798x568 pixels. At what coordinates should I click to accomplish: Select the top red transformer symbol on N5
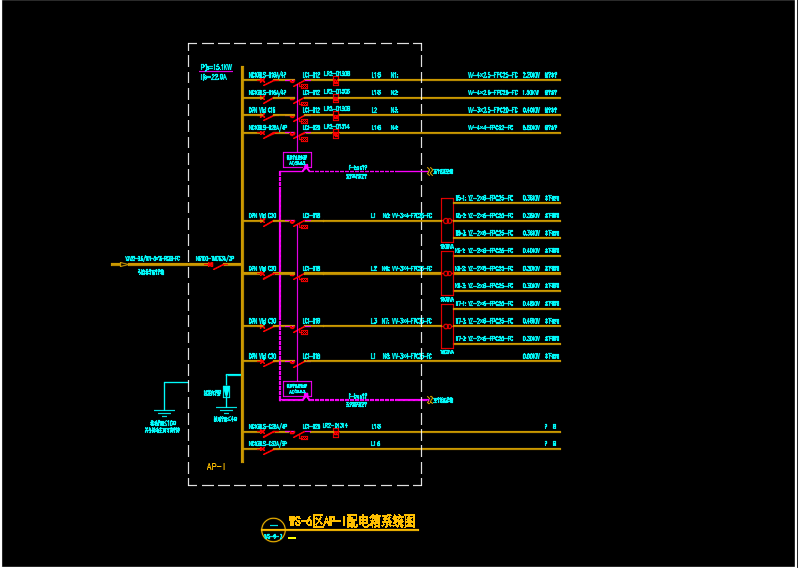click(x=447, y=220)
